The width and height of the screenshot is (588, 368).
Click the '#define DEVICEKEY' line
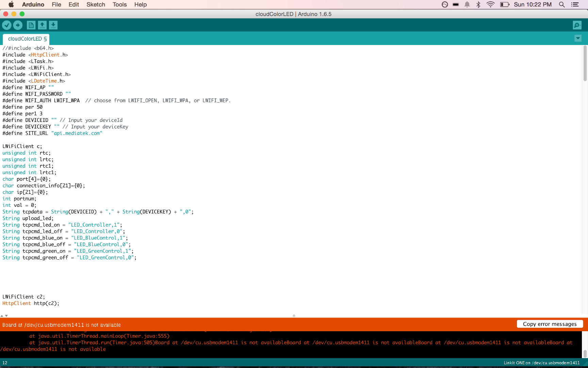[x=65, y=126]
